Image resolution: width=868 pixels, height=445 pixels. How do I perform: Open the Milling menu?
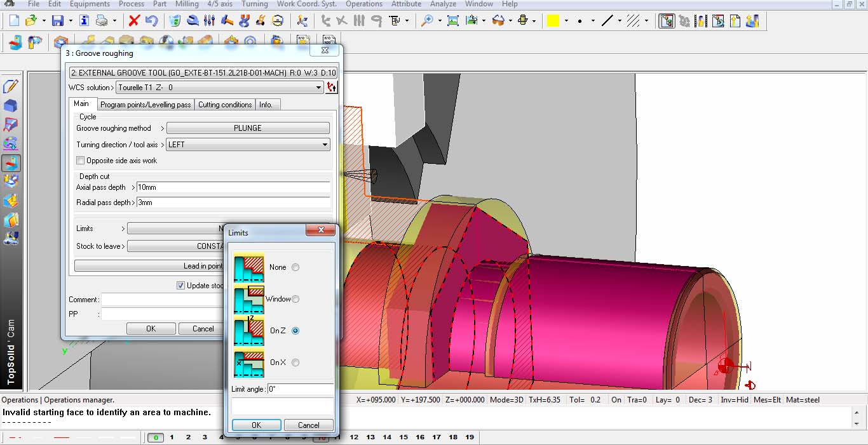tap(187, 4)
